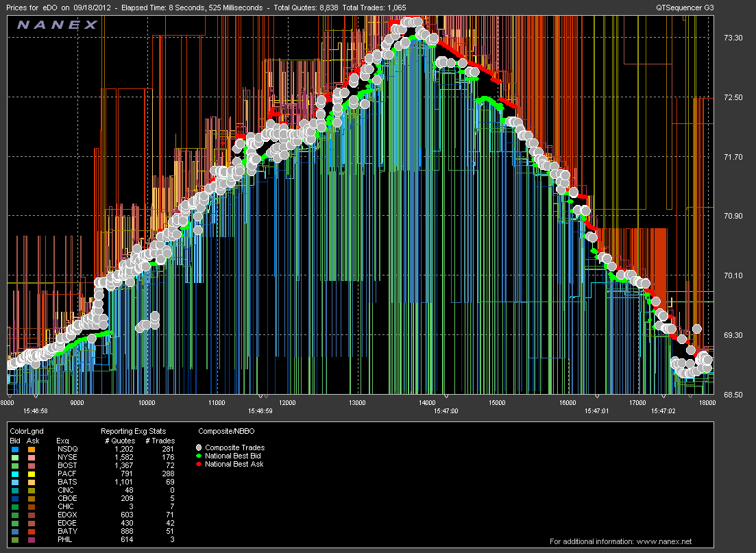
Task: Click the PHIL ask color swatch
Action: coord(32,539)
